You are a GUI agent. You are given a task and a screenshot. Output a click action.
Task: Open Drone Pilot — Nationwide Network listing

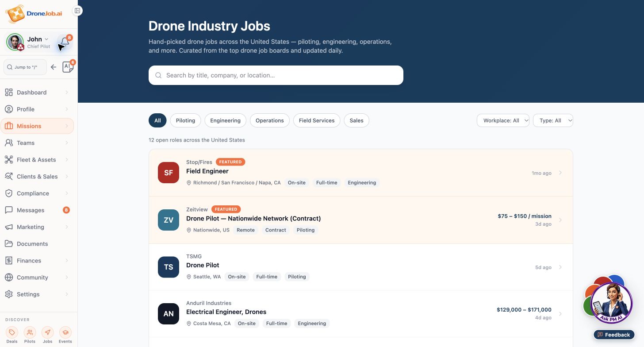[361, 220]
